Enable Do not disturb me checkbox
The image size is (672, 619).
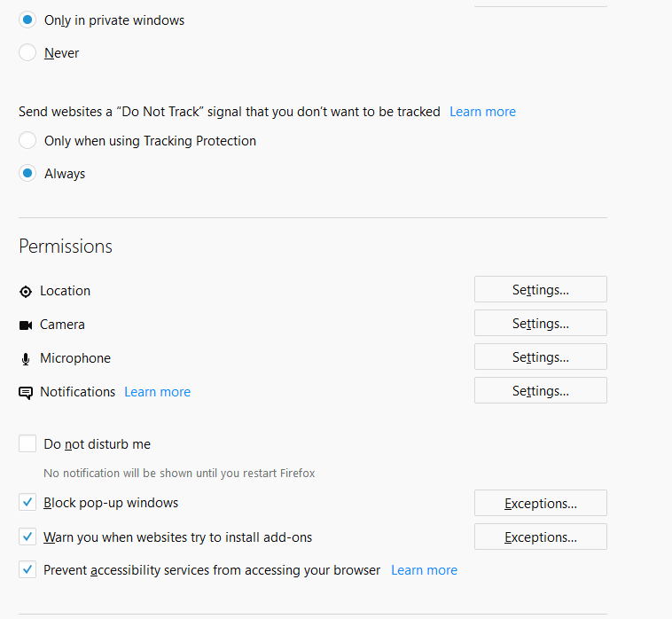click(x=27, y=443)
